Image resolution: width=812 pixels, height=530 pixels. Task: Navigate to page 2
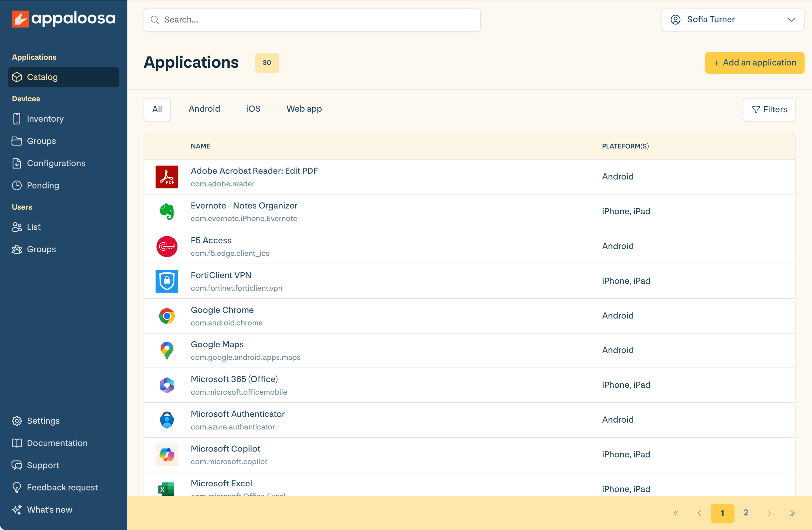tap(745, 512)
